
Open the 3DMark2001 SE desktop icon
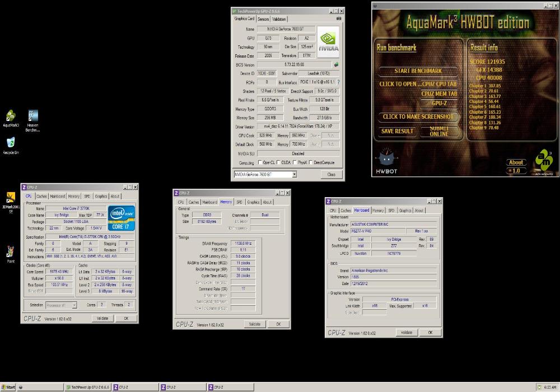[x=11, y=202]
